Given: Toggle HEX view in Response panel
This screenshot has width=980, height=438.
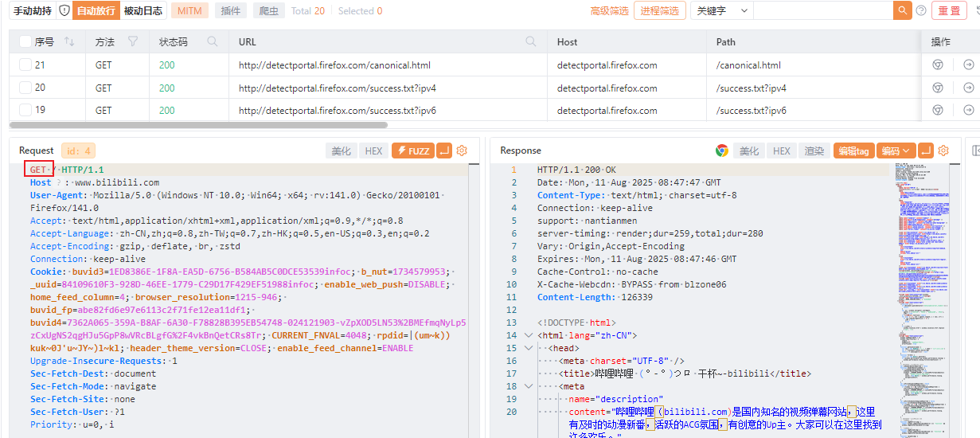Looking at the screenshot, I should coord(782,151).
